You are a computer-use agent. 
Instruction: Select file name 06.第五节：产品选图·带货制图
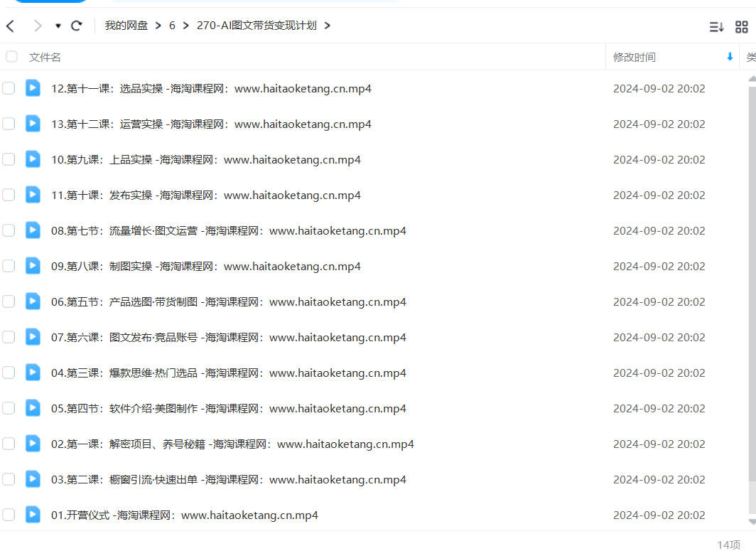click(229, 302)
